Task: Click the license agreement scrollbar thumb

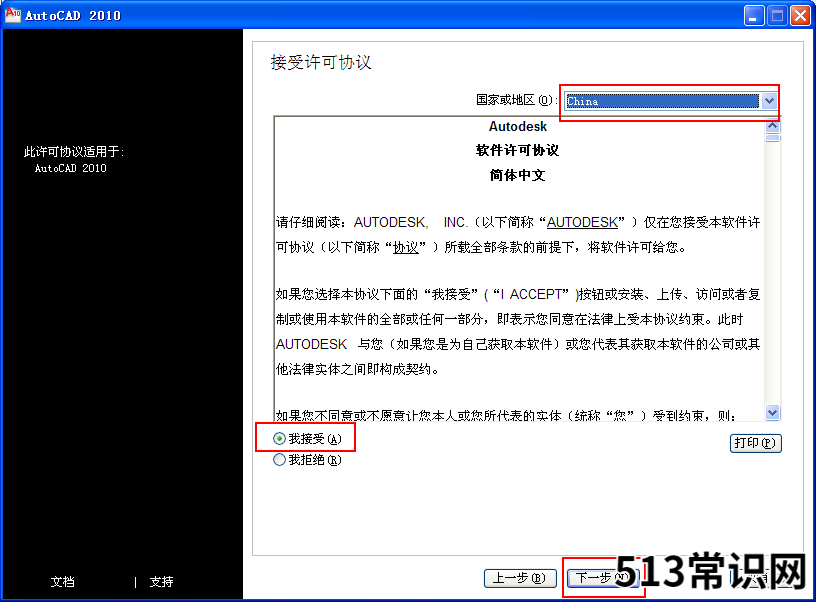Action: coord(772,138)
